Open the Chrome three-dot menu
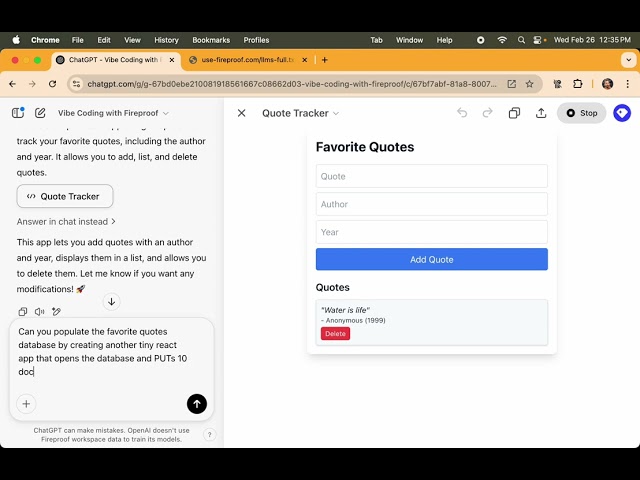The image size is (640, 480). coord(627,84)
